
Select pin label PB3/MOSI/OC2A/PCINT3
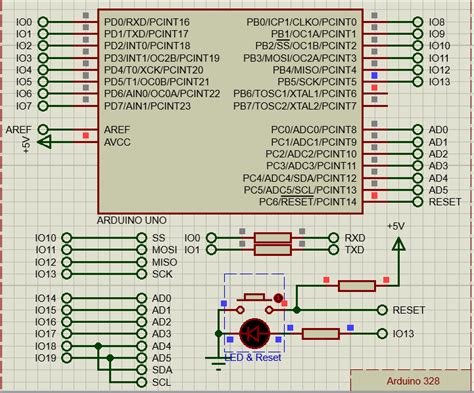pyautogui.click(x=300, y=58)
